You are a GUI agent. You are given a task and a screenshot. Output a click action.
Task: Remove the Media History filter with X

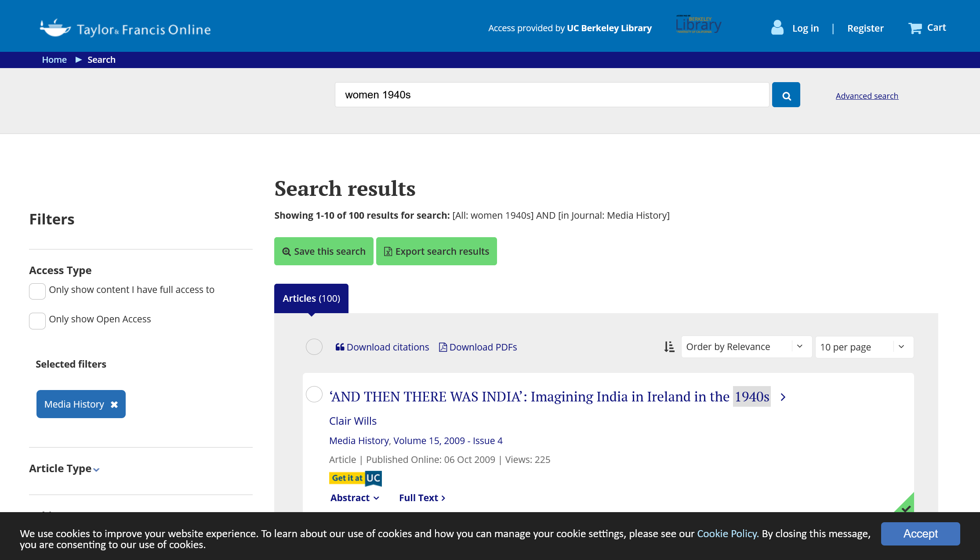pyautogui.click(x=114, y=405)
